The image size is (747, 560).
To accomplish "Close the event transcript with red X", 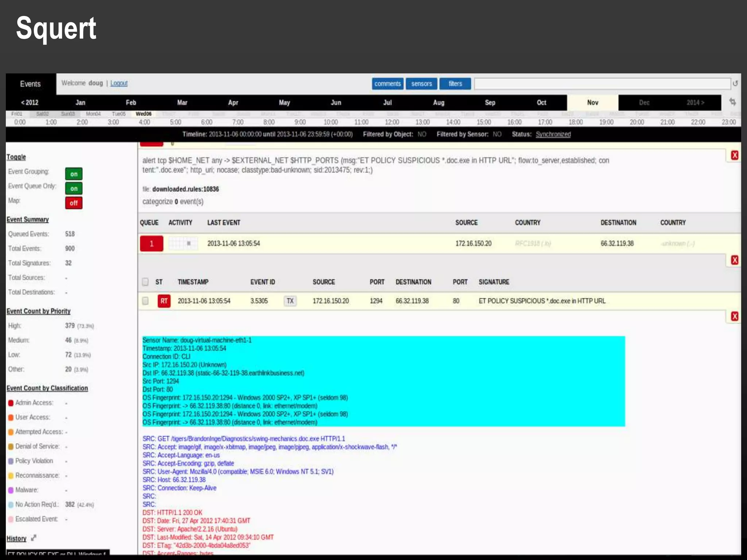I will 735,316.
